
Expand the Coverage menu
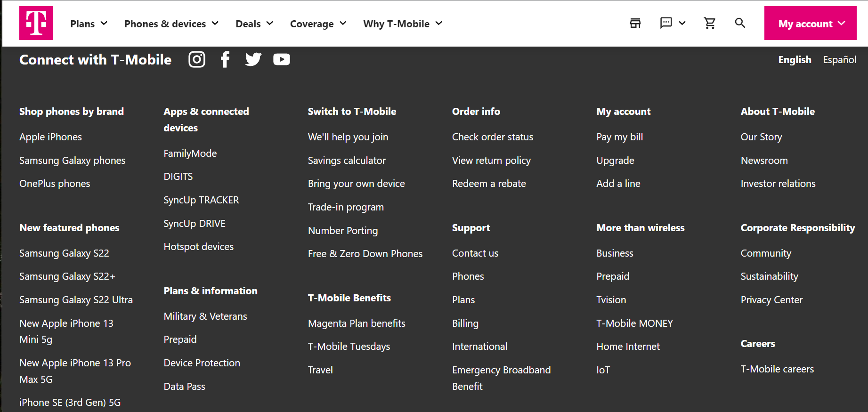[318, 24]
